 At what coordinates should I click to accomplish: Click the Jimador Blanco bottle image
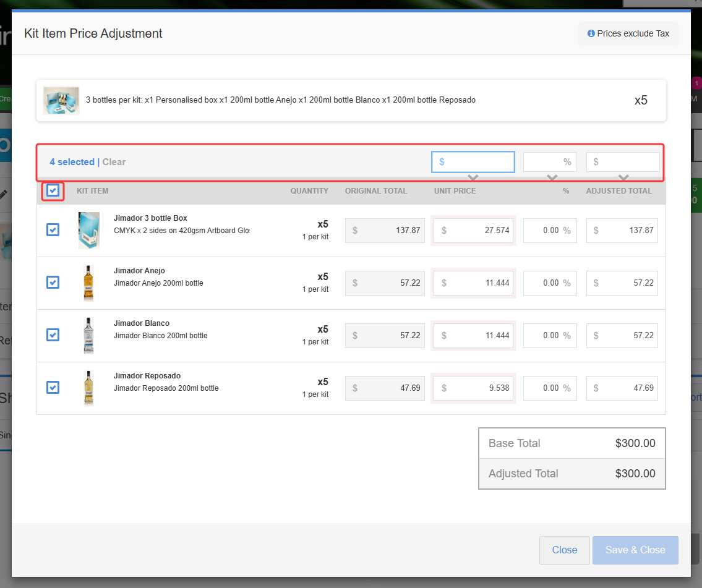click(88, 336)
